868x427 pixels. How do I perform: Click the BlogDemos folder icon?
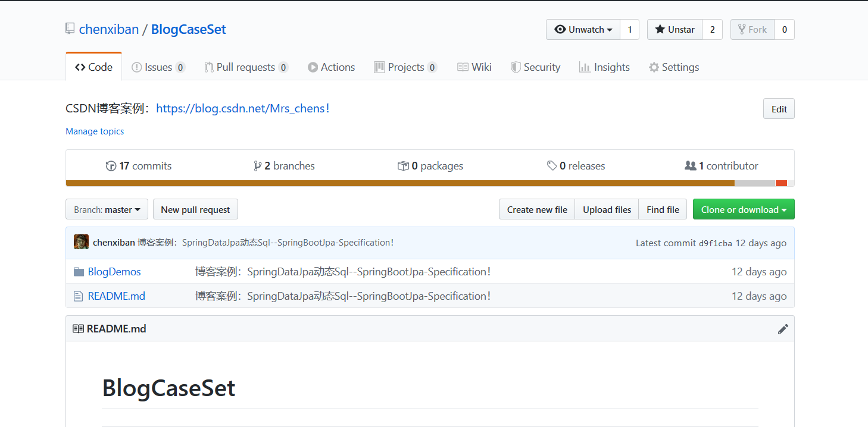point(79,272)
